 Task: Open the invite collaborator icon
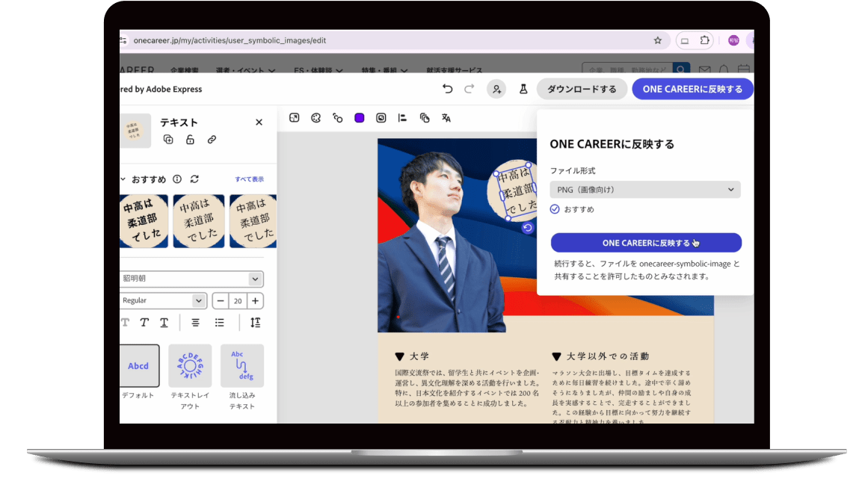pos(496,89)
